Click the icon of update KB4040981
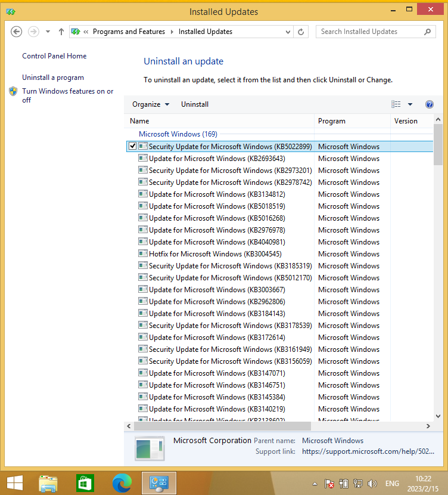448x495 pixels. [x=143, y=242]
